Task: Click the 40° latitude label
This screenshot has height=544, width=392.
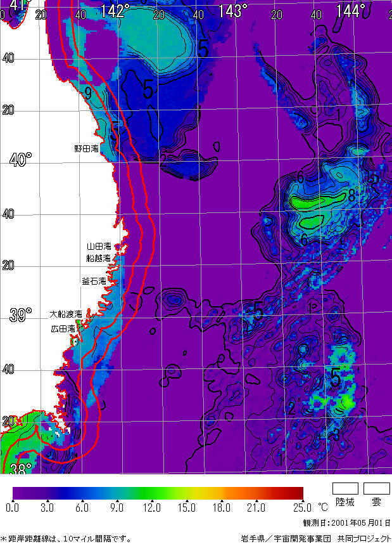Action: 20,160
